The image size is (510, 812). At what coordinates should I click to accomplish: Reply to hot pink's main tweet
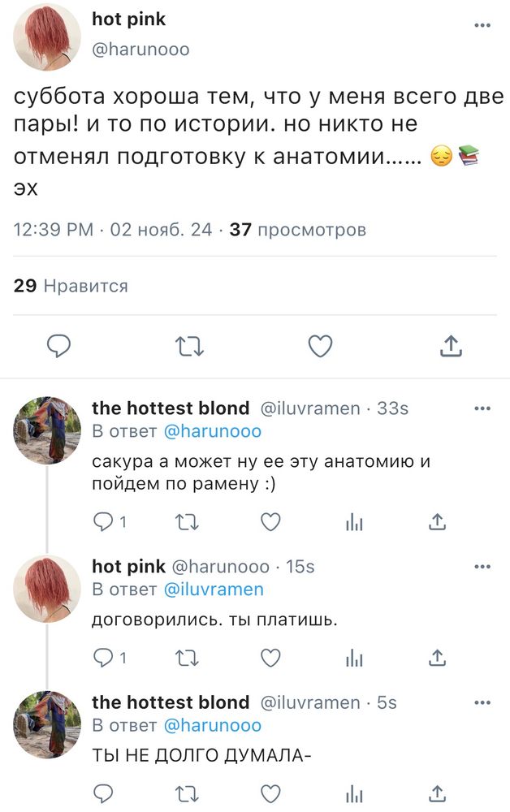click(57, 346)
